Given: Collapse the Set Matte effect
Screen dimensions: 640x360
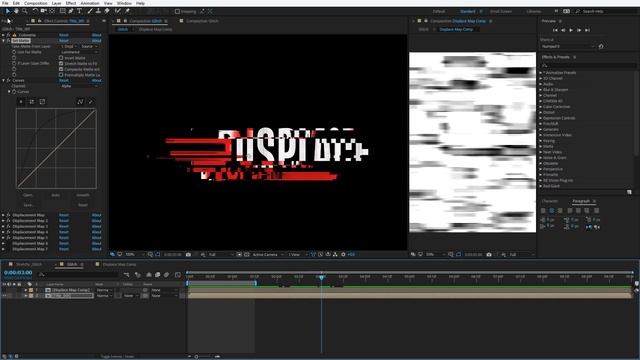Looking at the screenshot, I should [x=4, y=41].
